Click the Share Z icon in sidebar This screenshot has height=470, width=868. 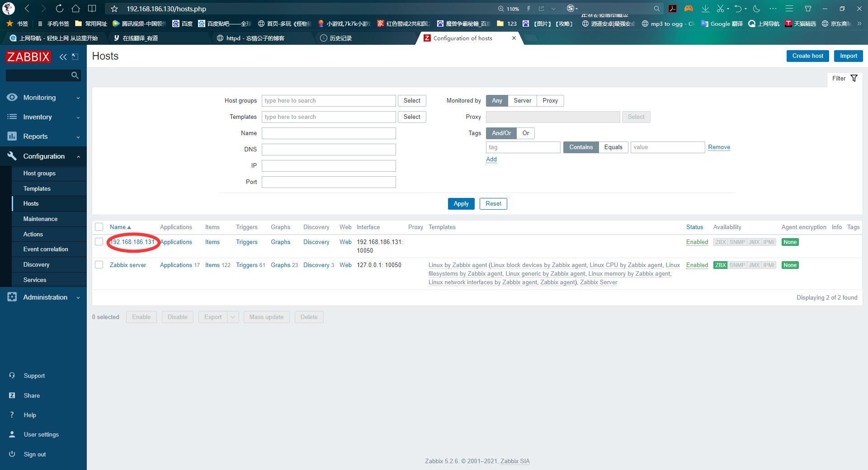pyautogui.click(x=12, y=395)
